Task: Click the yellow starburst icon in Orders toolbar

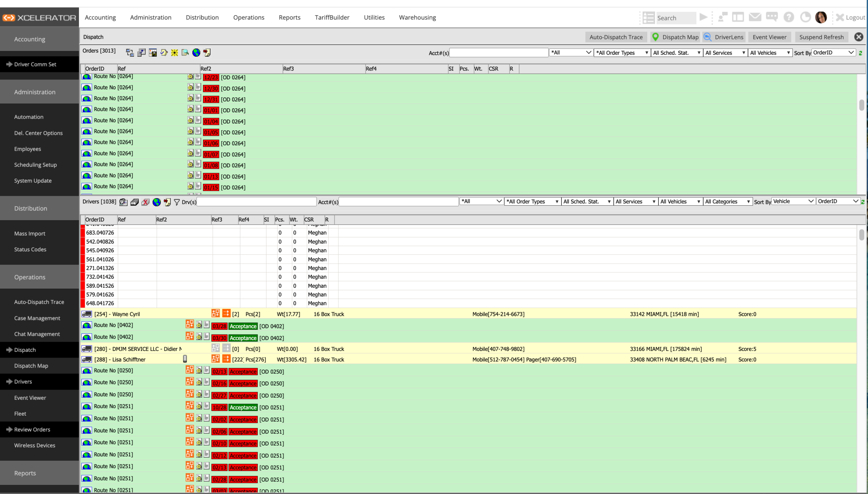Action: [175, 53]
